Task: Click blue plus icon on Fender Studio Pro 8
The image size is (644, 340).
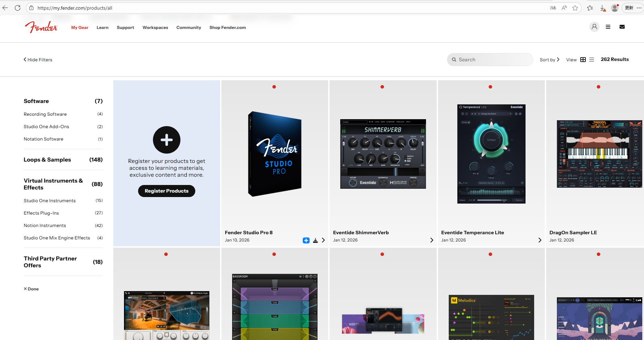Action: (306, 240)
